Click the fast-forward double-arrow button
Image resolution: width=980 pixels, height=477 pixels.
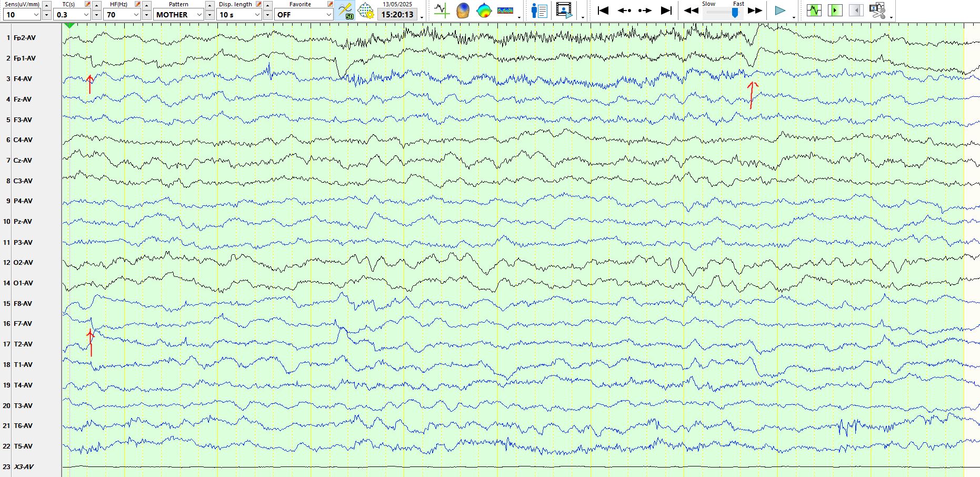[x=755, y=11]
